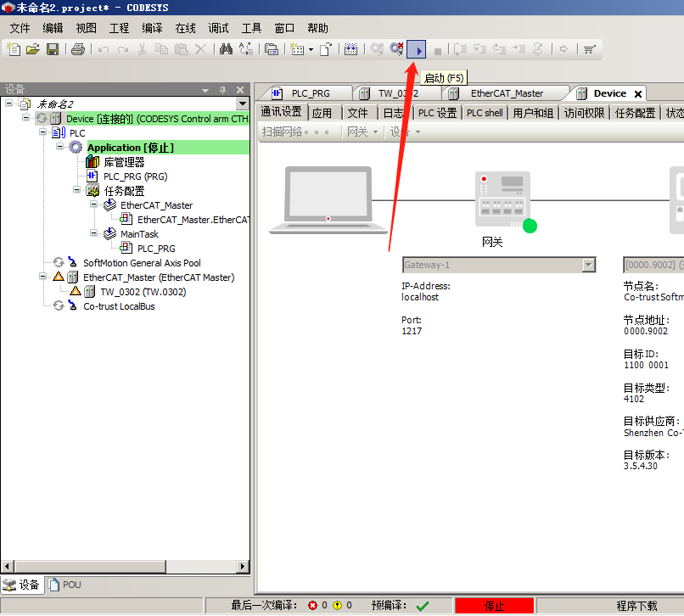Click the Login gear icon
The height and width of the screenshot is (616, 684).
click(x=377, y=49)
